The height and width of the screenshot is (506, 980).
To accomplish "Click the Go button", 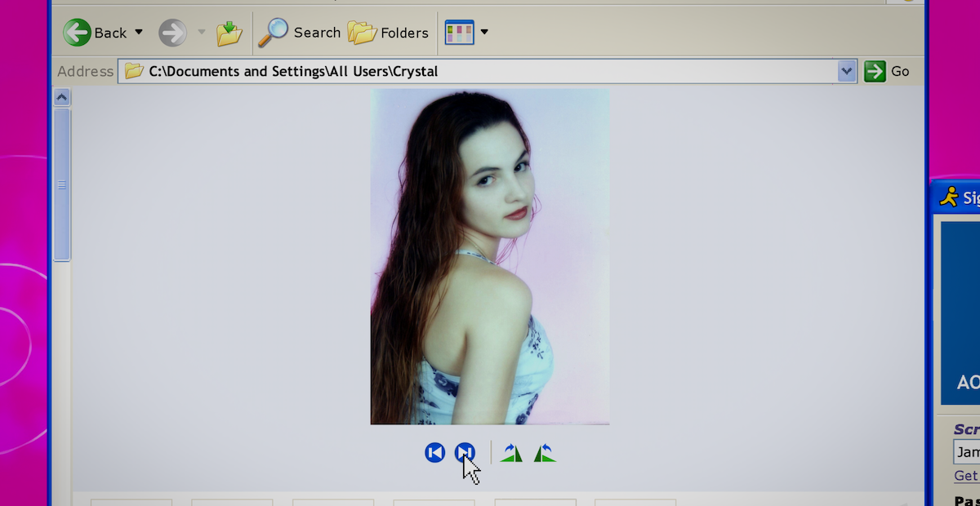I will coord(887,71).
